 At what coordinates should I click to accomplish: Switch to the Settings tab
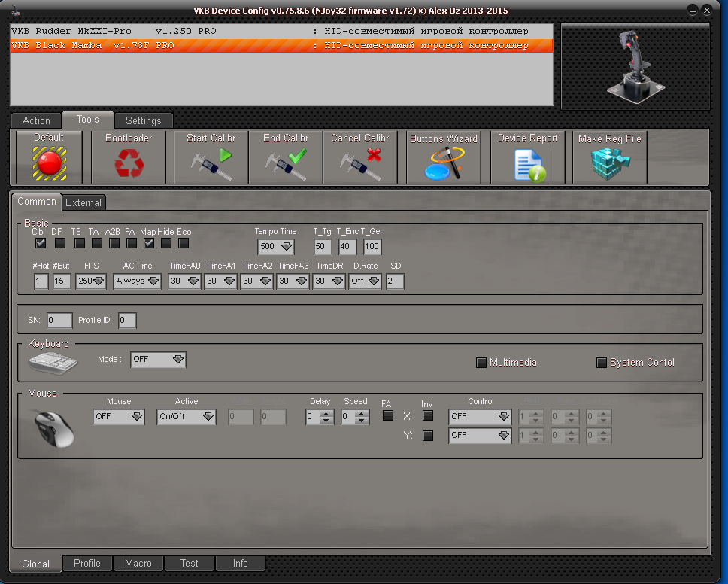(x=144, y=121)
